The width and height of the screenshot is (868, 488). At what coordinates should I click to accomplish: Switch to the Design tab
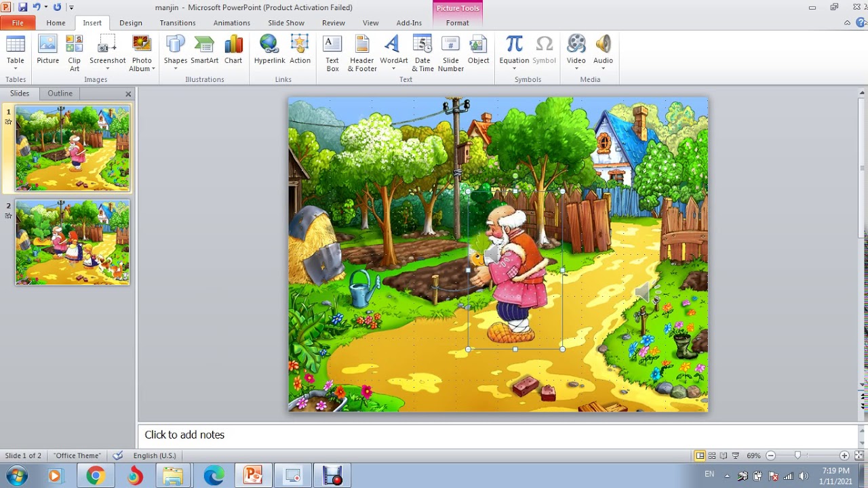[131, 23]
